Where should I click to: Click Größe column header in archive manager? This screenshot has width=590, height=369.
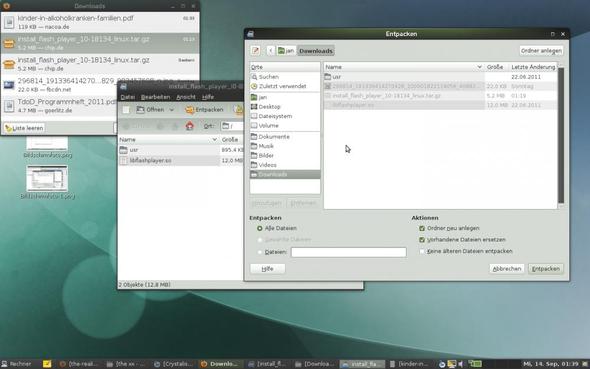coord(231,140)
